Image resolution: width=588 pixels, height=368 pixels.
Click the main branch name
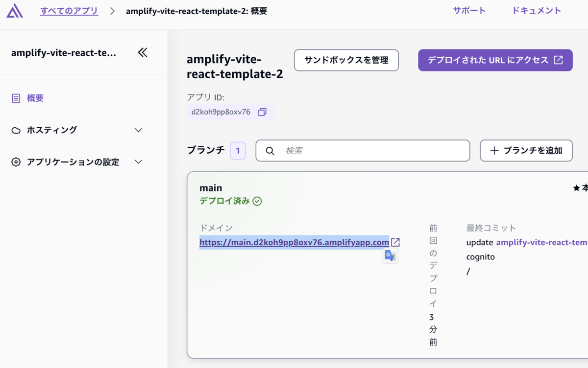coord(211,188)
